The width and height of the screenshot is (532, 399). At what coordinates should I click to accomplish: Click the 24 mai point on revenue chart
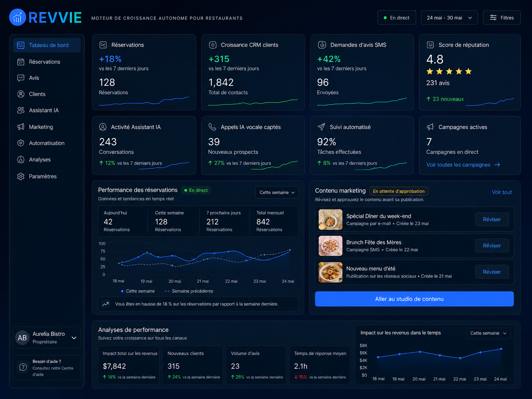tap(501, 349)
